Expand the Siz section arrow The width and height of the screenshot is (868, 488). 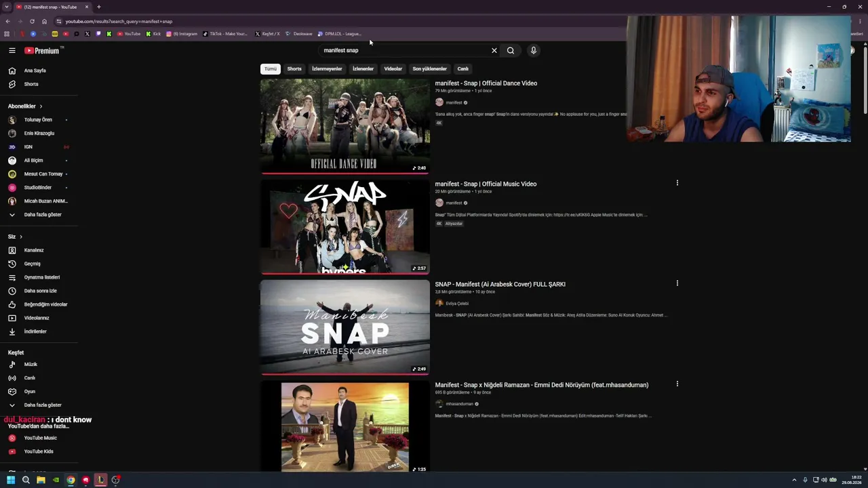coord(21,237)
